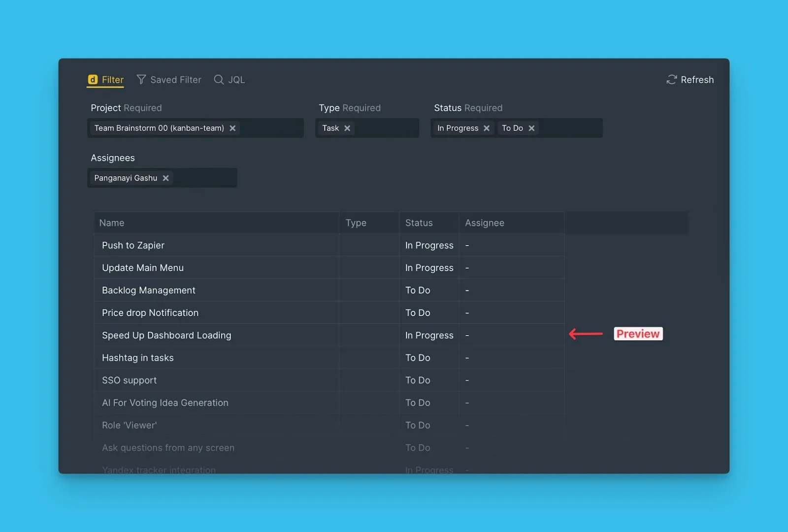Remove the Panganayi Gashu assignee chip
Image resolution: width=788 pixels, height=532 pixels.
166,178
